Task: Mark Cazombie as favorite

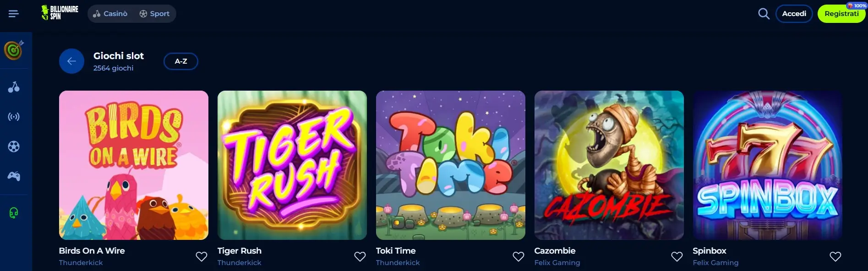Action: point(677,256)
